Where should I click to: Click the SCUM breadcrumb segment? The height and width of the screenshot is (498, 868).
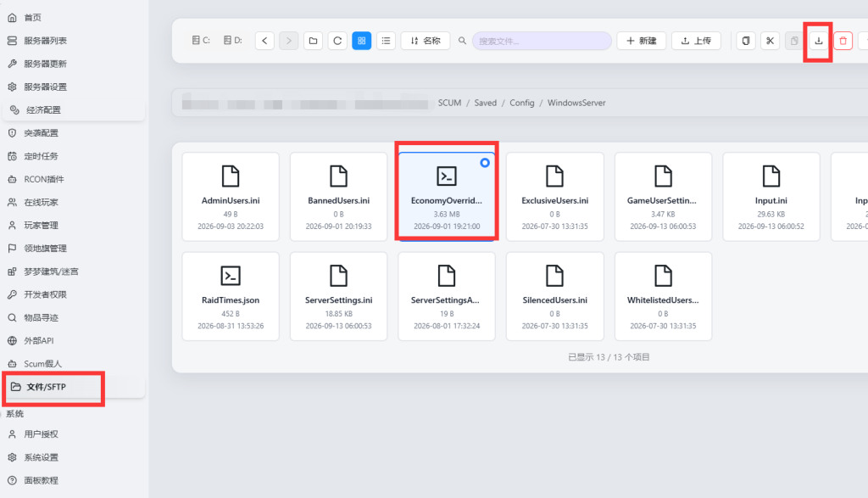pos(449,103)
